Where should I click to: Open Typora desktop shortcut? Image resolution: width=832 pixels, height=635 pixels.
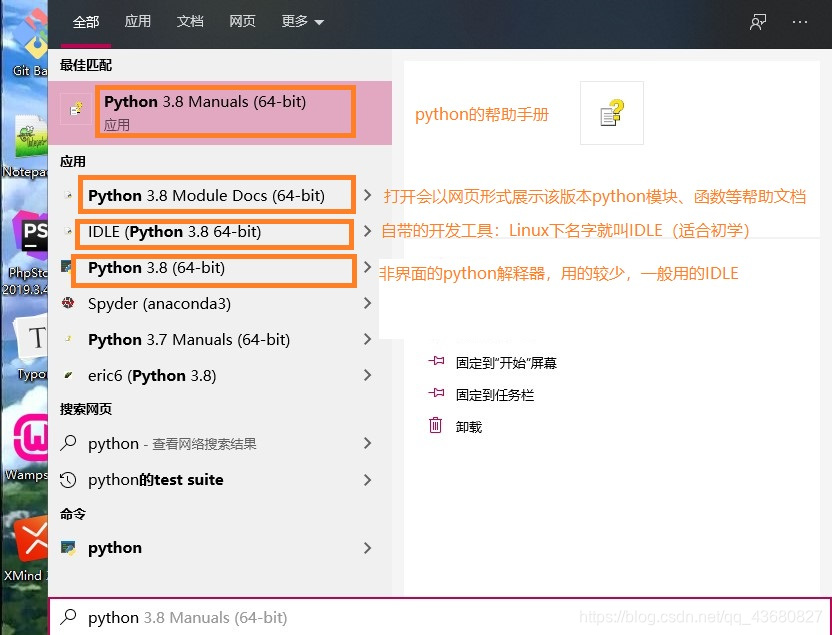30,349
